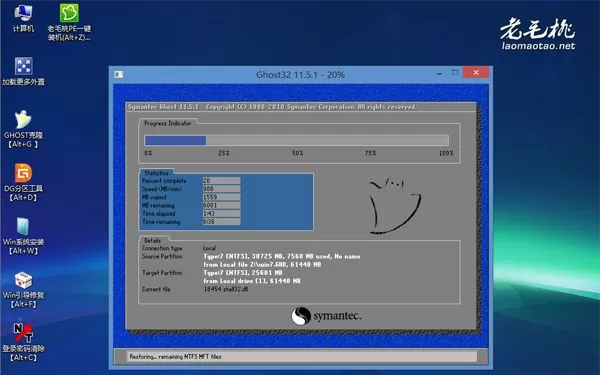Click the Ghost32 11.5.1 title bar
600x375 pixels.
(300, 75)
